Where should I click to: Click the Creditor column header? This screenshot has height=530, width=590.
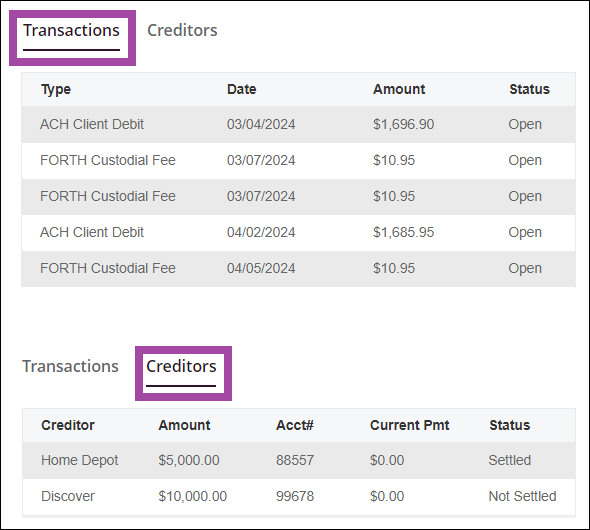pyautogui.click(x=68, y=425)
